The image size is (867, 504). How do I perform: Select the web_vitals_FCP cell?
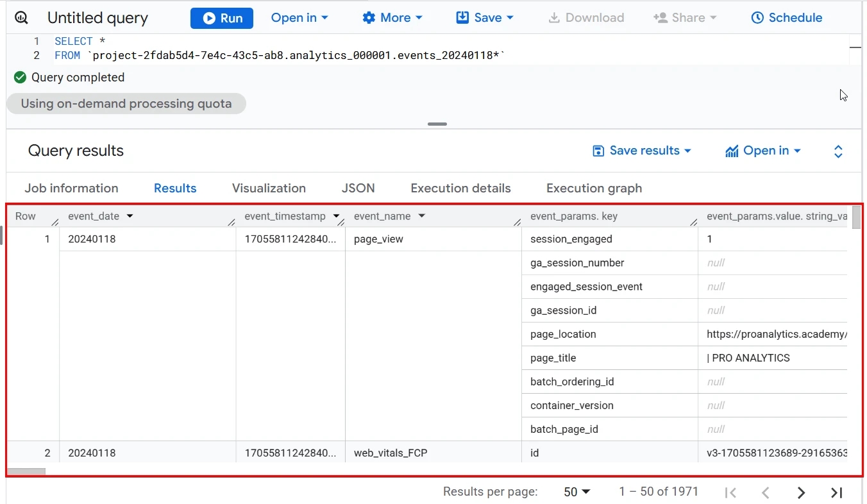[433, 453]
